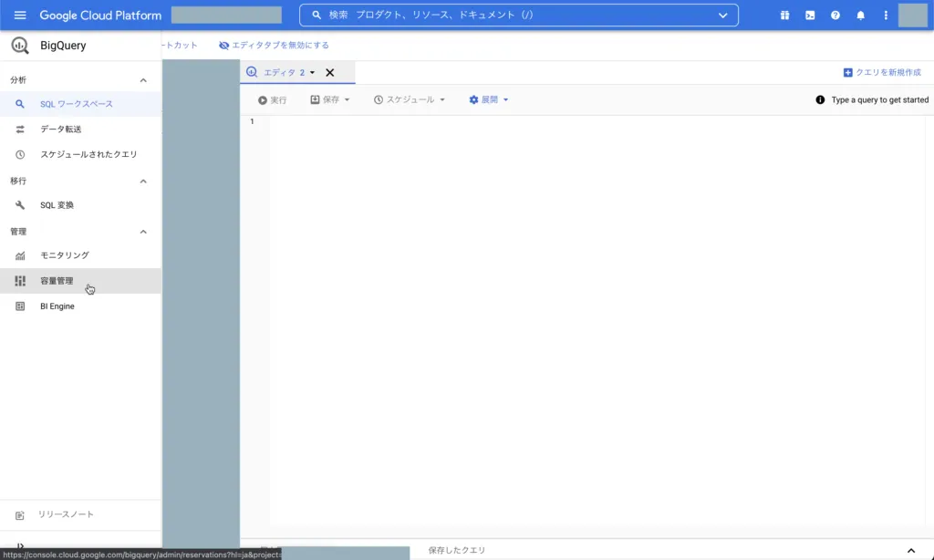Open リリースノート link
The image size is (934, 560).
(x=66, y=514)
